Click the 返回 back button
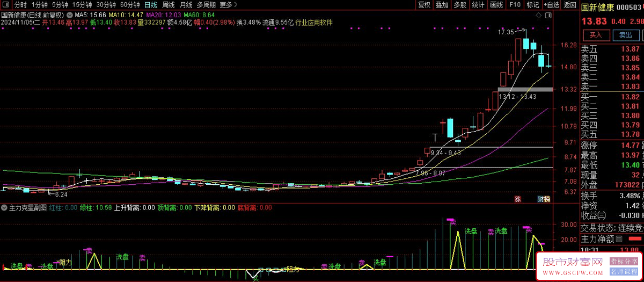This screenshot has height=282, width=644. (x=570, y=5)
